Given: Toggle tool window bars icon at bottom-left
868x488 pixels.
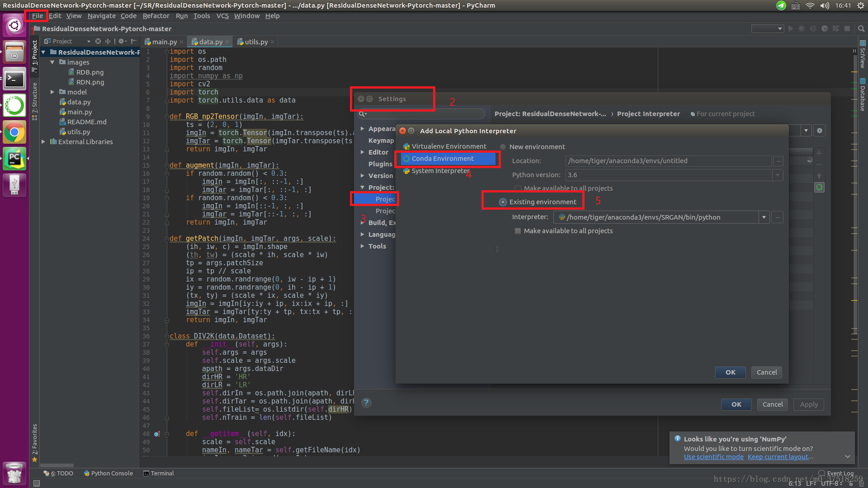Looking at the screenshot, I should 37,483.
